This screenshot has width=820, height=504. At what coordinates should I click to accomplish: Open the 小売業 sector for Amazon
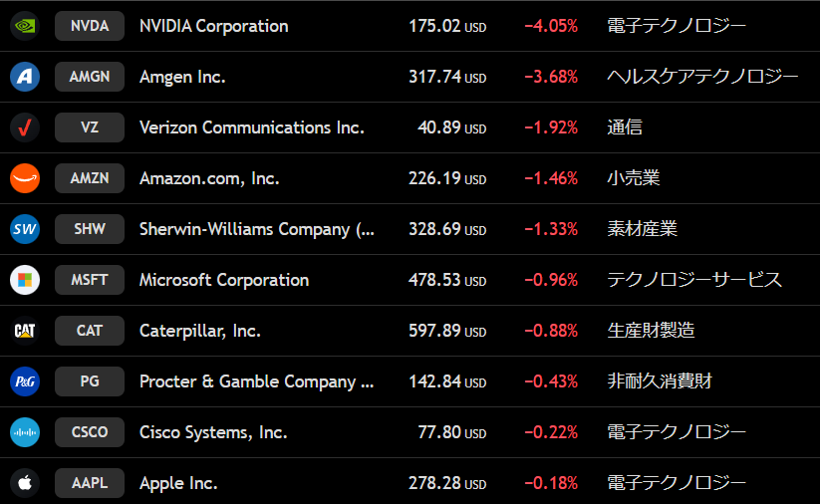[634, 178]
